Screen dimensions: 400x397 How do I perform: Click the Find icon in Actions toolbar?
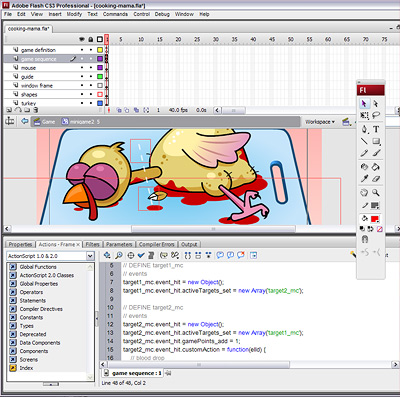119,255
